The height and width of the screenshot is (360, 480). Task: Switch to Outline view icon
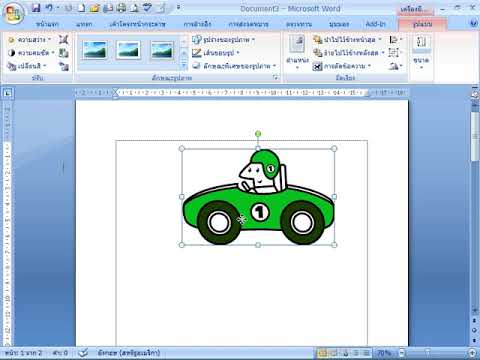(x=356, y=353)
